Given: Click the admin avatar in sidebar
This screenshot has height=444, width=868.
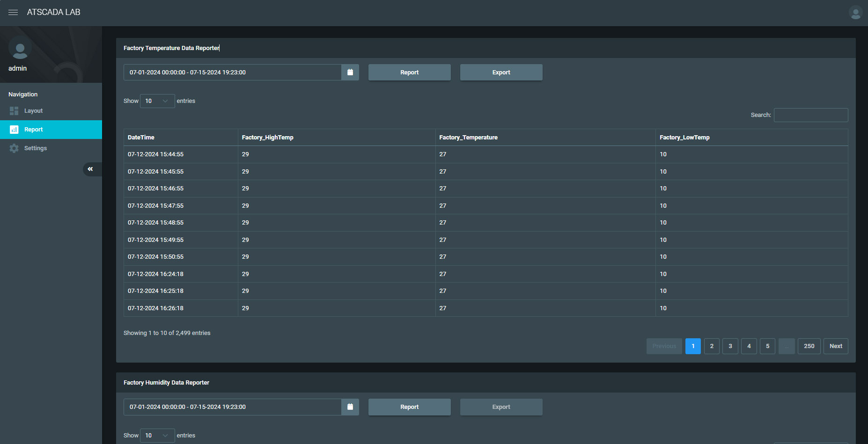Looking at the screenshot, I should 20,49.
